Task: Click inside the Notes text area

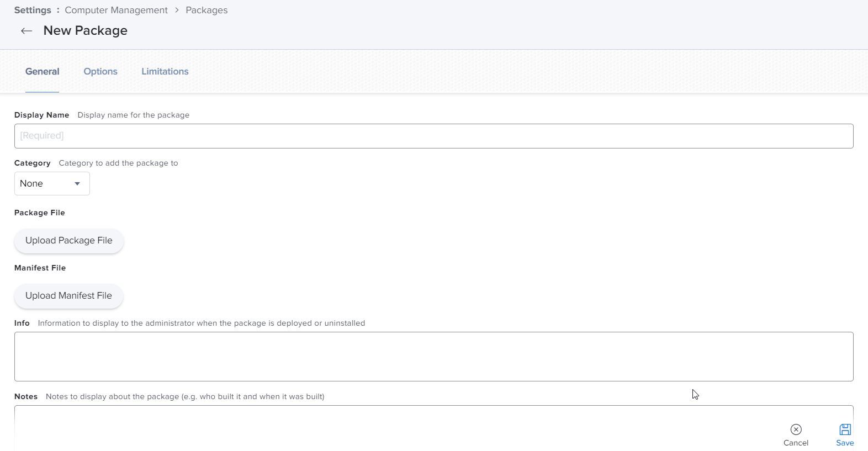Action: 387,428
